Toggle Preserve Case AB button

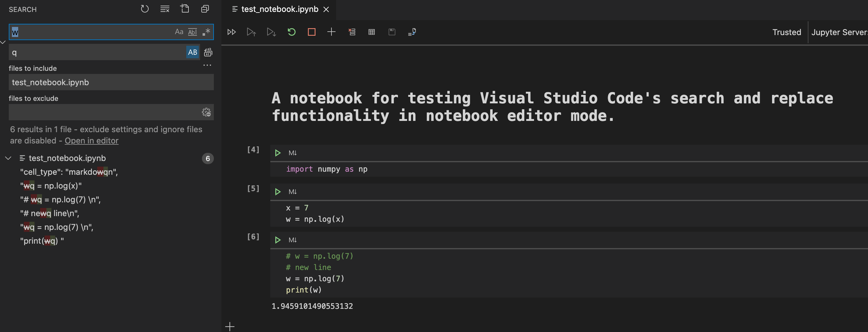point(193,52)
